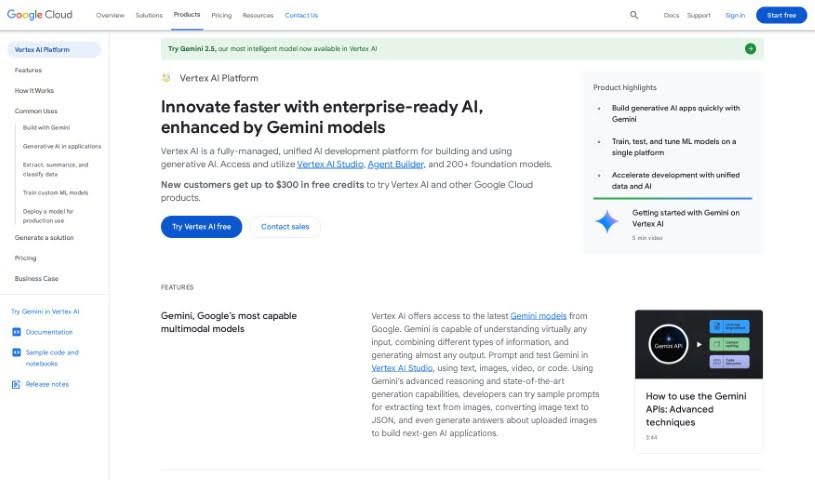Select Accelerate development with unified data highlight
Screen dimensions: 815x480
pyautogui.click(x=676, y=180)
